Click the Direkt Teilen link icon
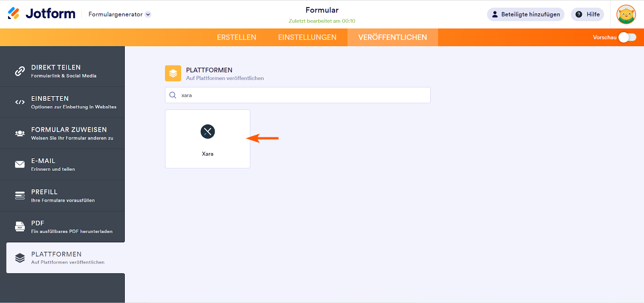 click(20, 71)
